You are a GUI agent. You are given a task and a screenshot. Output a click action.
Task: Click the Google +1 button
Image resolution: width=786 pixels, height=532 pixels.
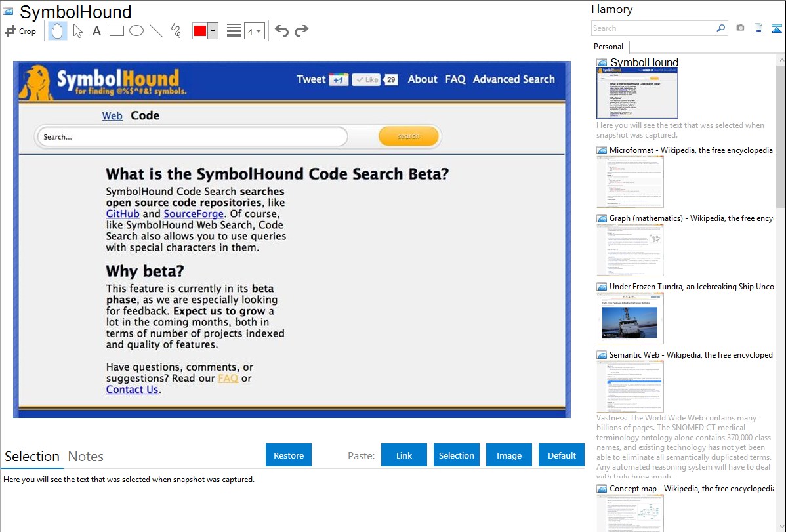(339, 80)
